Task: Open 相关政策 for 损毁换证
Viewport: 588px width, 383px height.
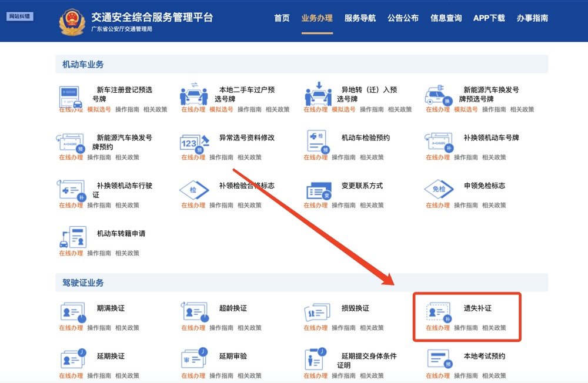Action: 372,328
